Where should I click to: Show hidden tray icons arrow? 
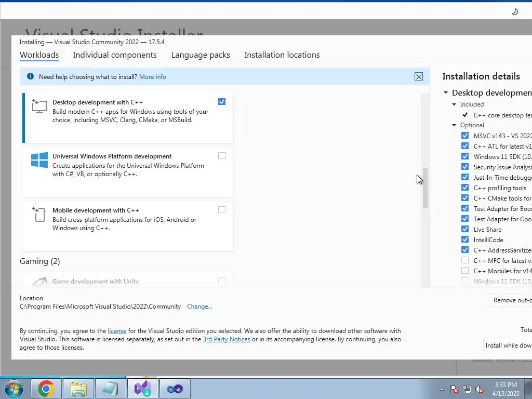(442, 389)
